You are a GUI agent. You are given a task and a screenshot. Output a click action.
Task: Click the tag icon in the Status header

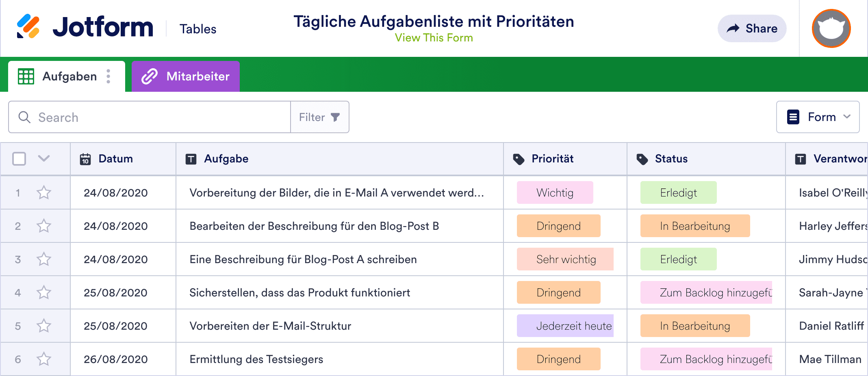click(x=643, y=159)
